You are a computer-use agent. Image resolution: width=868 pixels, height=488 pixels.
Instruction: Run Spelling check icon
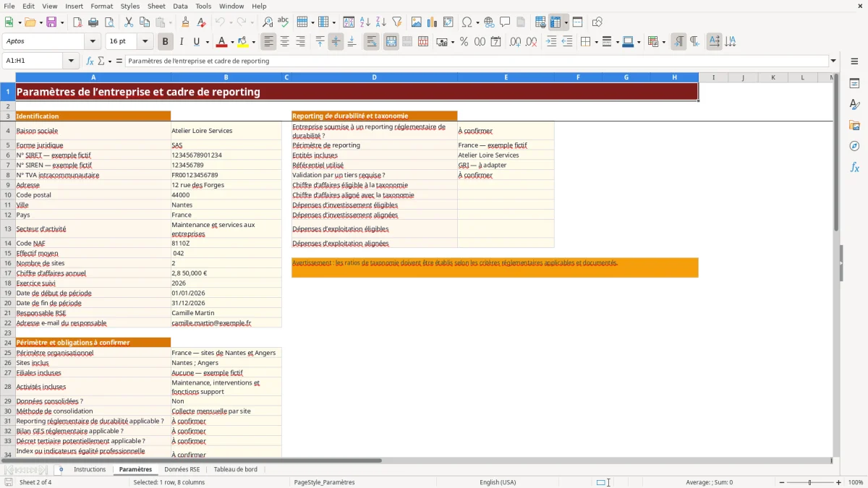point(283,22)
